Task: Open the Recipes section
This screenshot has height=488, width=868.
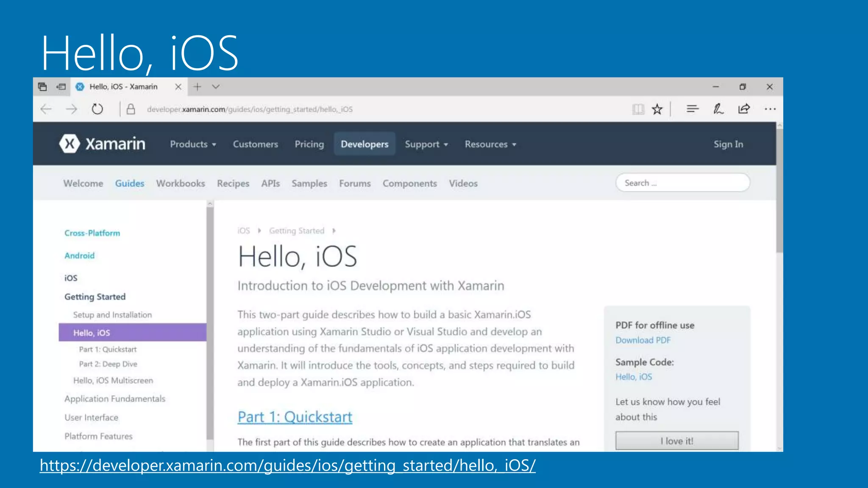Action: [x=233, y=183]
